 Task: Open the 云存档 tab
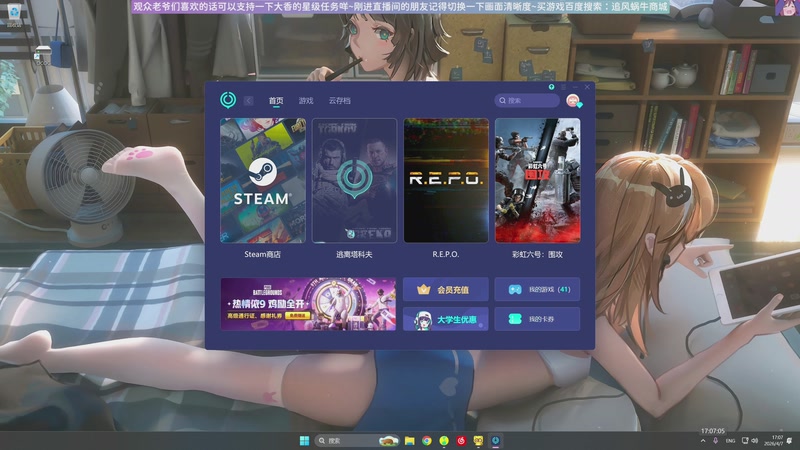[340, 101]
